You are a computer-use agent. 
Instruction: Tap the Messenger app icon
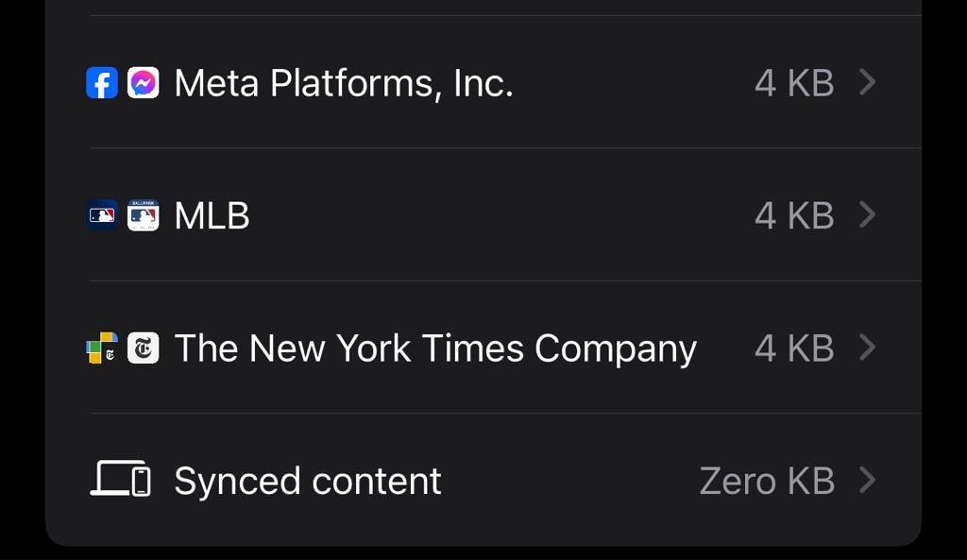pos(143,83)
